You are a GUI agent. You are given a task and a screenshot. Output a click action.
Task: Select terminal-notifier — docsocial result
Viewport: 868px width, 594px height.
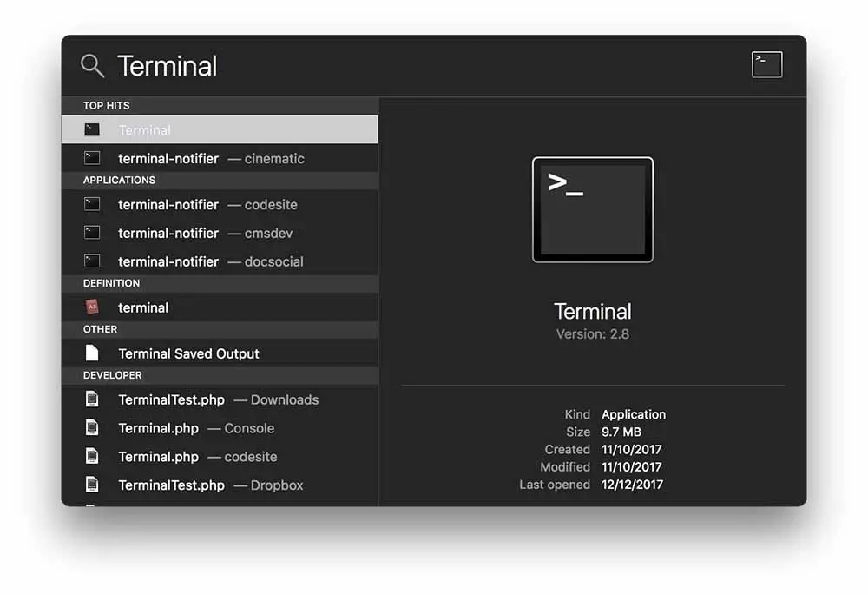[220, 261]
